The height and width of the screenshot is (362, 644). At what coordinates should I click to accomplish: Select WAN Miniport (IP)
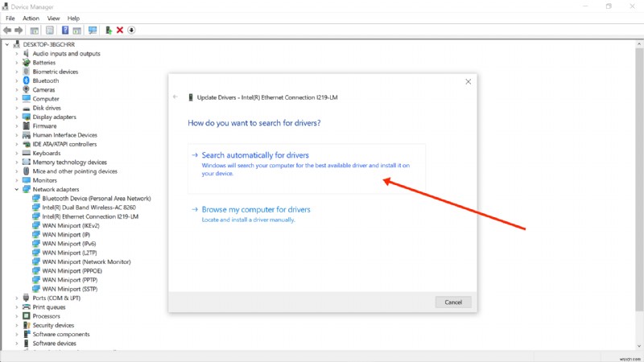(66, 234)
